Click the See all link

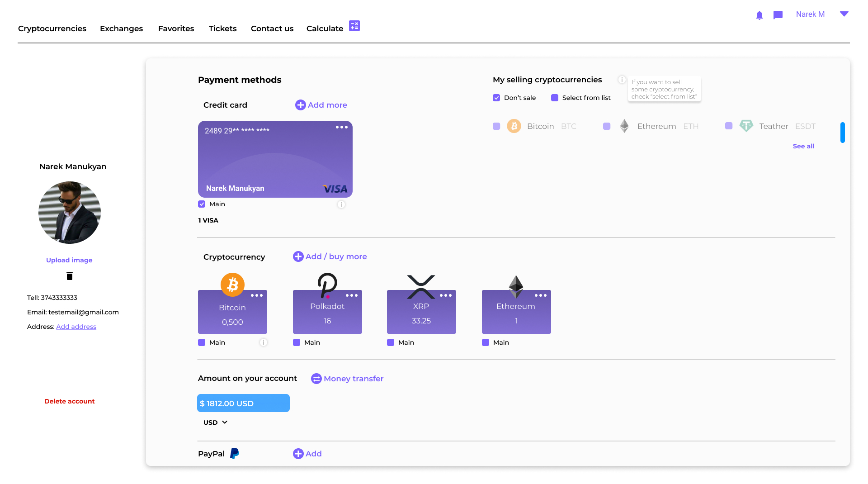(x=803, y=146)
